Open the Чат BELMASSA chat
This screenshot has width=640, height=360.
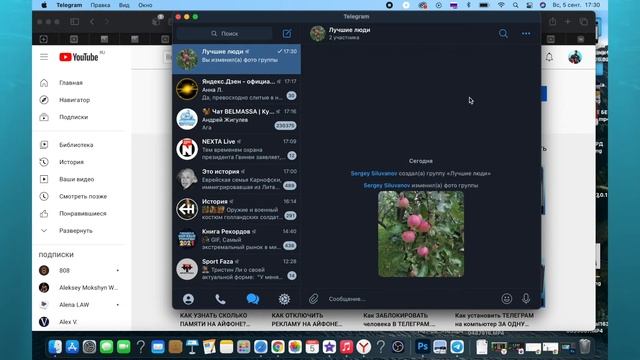point(237,119)
